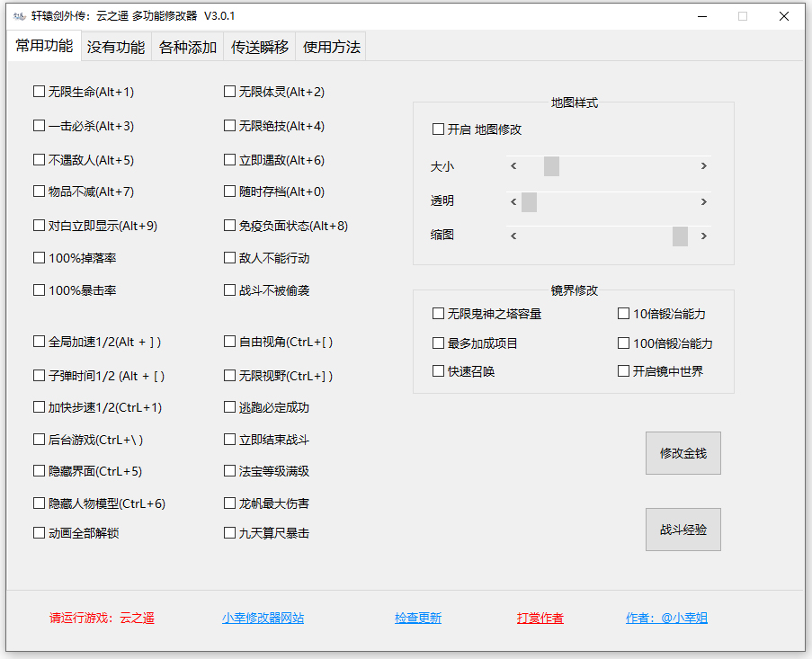
Task: Toggle 隐藏人物模型(CtrL+6) option
Action: tap(38, 503)
